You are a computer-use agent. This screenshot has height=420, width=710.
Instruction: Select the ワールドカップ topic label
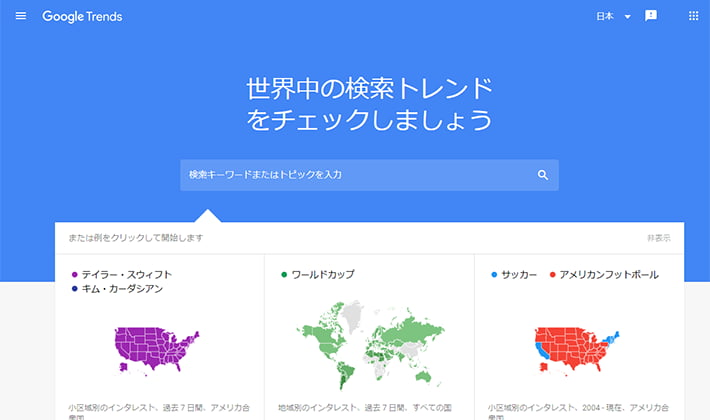point(323,274)
